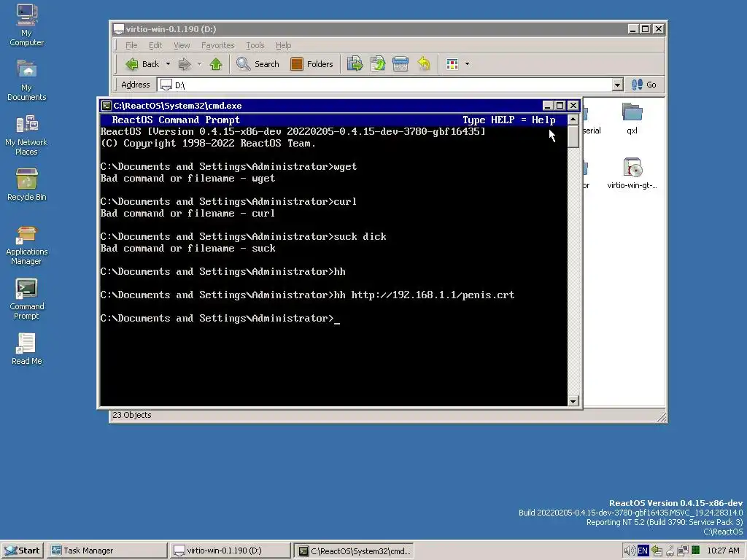Expand the Forward history dropdown arrow
The height and width of the screenshot is (560, 747).
[x=200, y=64]
